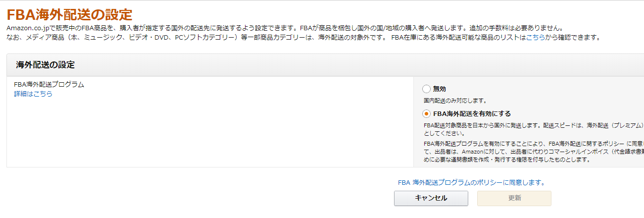Click the 更新 button
Viewport: 644px width, 218px height.
pyautogui.click(x=514, y=198)
